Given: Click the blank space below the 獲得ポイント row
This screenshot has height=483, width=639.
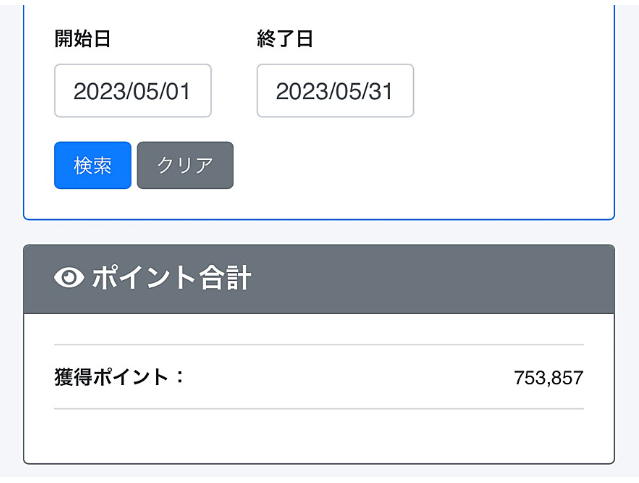Looking at the screenshot, I should [x=319, y=435].
